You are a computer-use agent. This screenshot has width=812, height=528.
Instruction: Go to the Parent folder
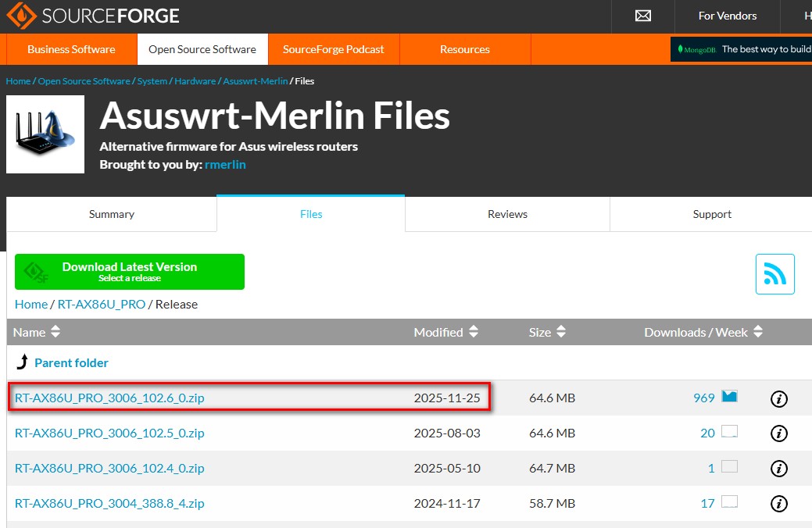[71, 363]
